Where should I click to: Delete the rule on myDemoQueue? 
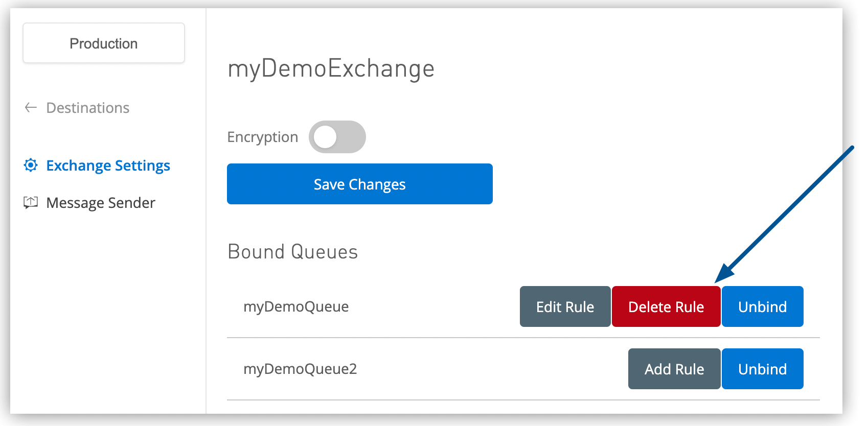click(x=666, y=306)
